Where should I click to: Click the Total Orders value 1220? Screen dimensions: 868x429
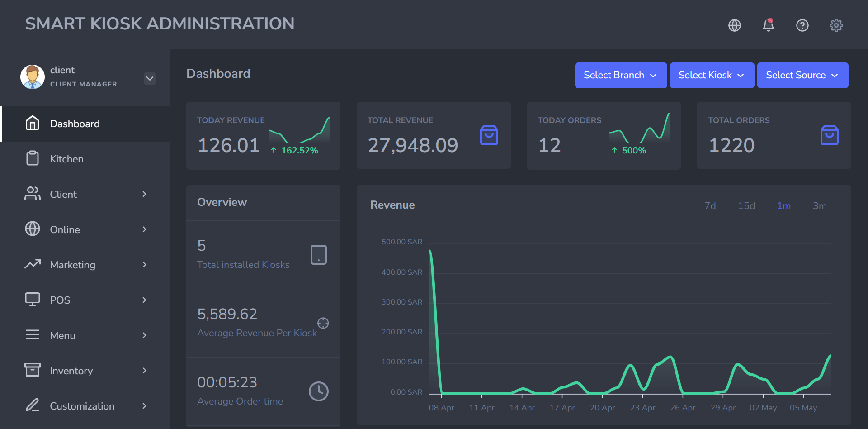[731, 145]
